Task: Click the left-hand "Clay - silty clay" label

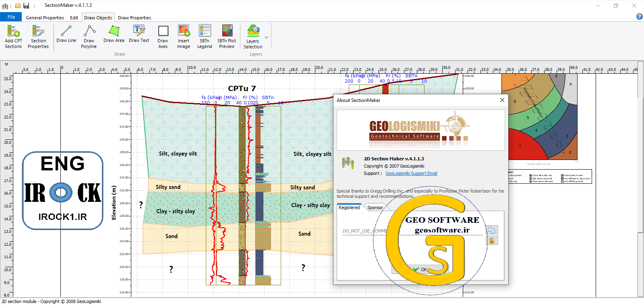Action: point(176,211)
